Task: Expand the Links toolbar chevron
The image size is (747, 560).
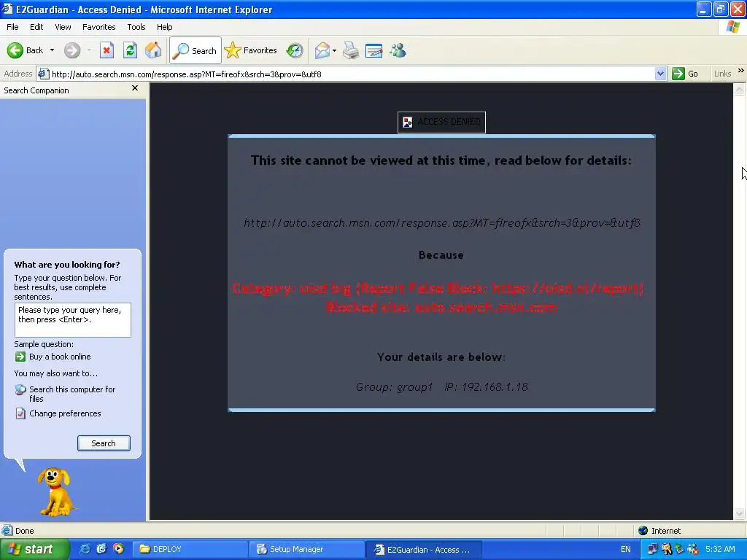Action: (x=741, y=71)
